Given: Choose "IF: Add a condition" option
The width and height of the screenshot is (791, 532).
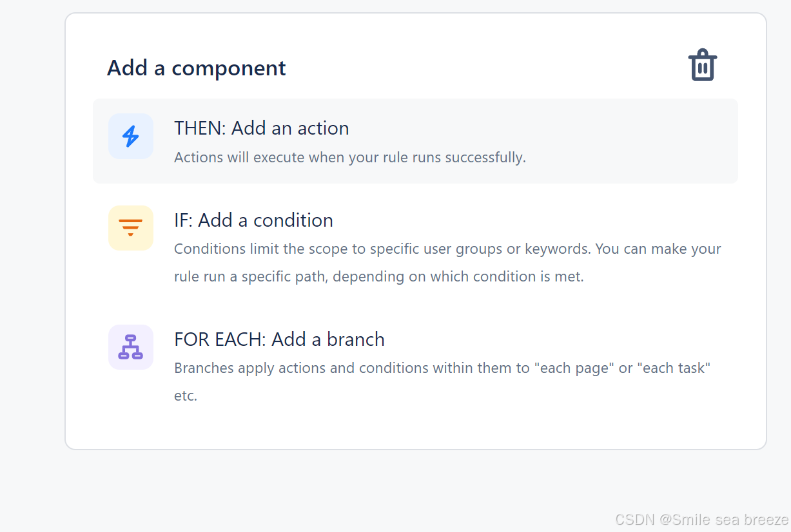Looking at the screenshot, I should coord(253,220).
